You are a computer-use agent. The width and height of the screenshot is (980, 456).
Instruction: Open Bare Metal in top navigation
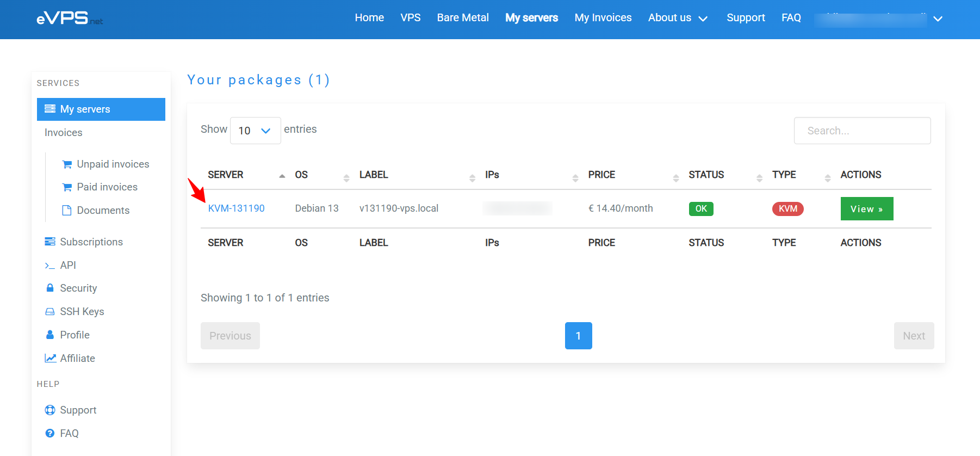(x=463, y=18)
